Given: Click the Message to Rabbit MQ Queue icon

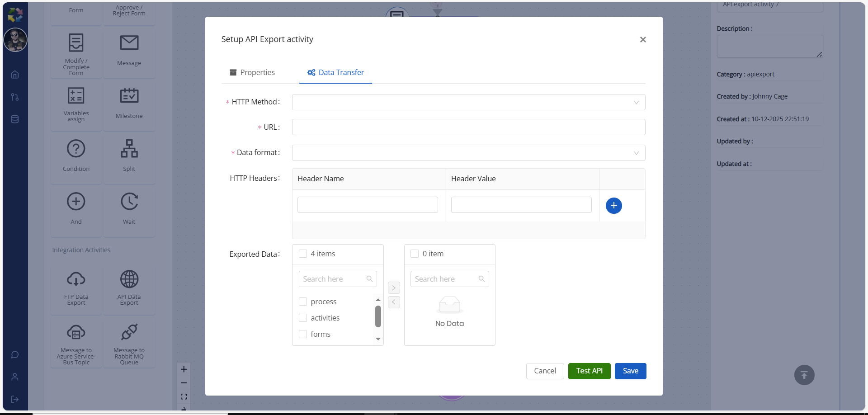Looking at the screenshot, I should pos(129,333).
